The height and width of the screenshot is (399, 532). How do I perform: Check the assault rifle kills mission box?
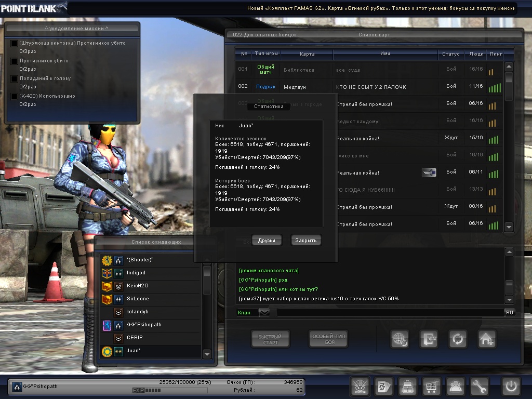(x=14, y=44)
